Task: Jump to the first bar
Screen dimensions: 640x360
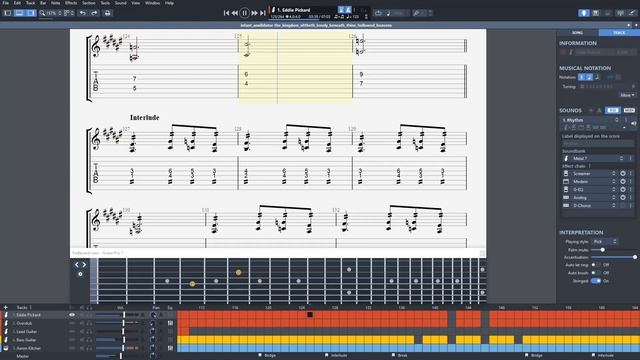Action: pyautogui.click(x=226, y=13)
